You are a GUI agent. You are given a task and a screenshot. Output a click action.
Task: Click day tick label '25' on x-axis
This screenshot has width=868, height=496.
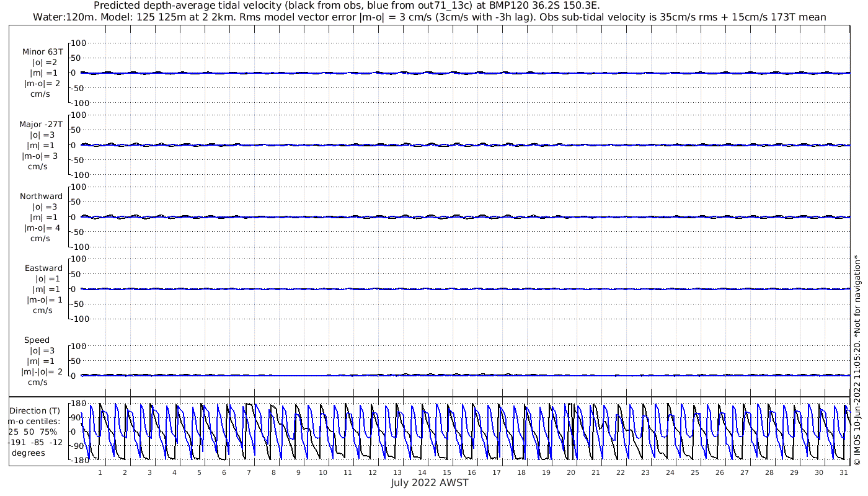pyautogui.click(x=695, y=472)
